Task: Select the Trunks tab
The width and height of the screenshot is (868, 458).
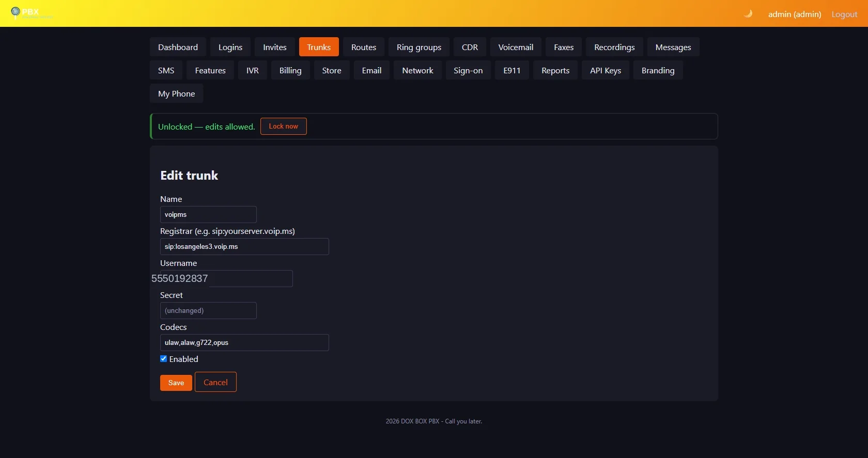Action: 319,47
